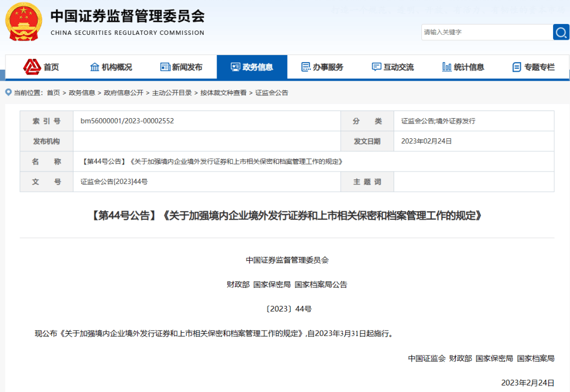570x392 pixels.
Task: Click the location pin icon in breadcrumb
Action: pyautogui.click(x=8, y=93)
